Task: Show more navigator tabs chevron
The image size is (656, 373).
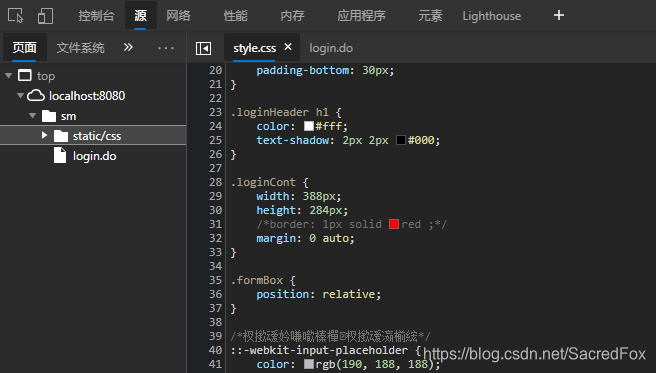Action: [x=128, y=47]
